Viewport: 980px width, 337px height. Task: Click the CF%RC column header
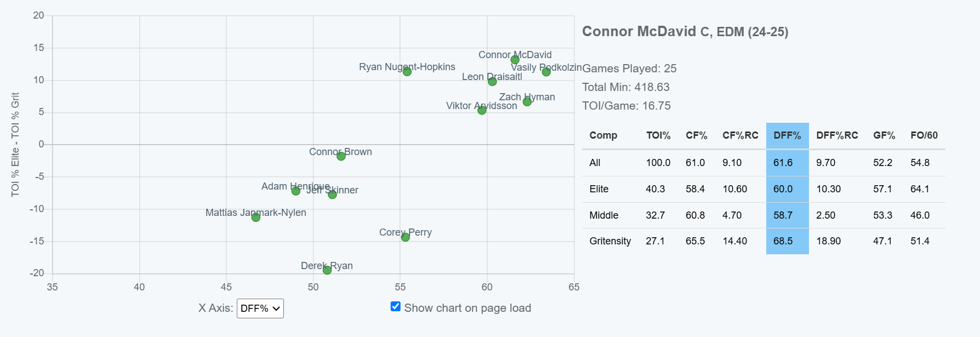(740, 135)
